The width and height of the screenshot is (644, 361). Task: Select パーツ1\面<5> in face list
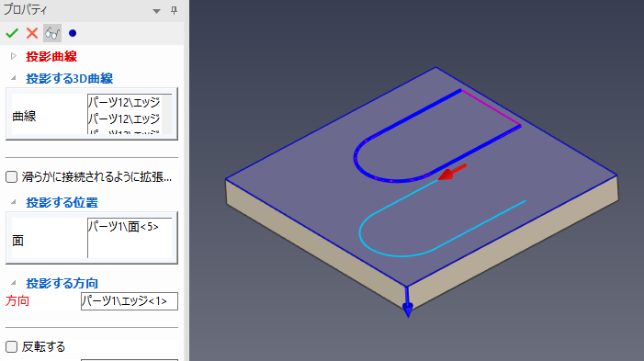123,226
